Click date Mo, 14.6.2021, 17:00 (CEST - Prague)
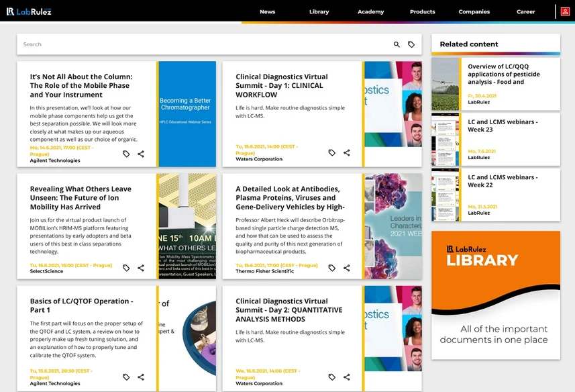Viewport: 575px width, 392px height. coord(62,151)
